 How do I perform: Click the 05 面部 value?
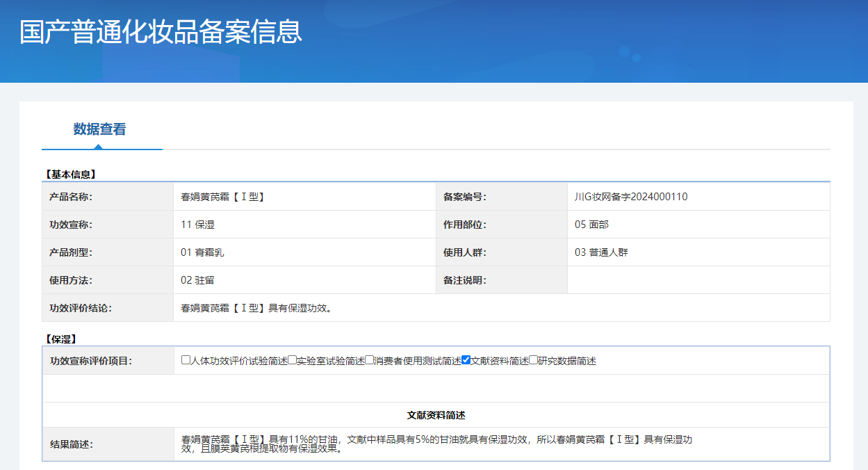pos(591,225)
